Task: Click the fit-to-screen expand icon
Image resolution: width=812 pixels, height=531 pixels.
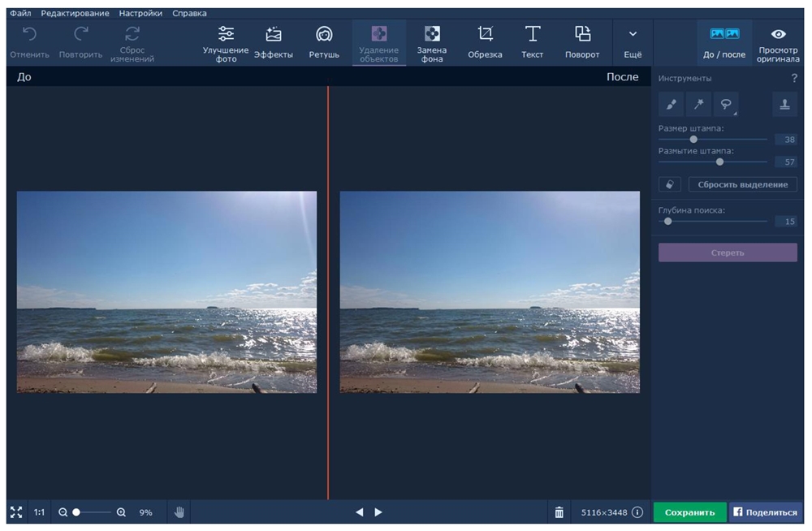Action: pos(16,512)
